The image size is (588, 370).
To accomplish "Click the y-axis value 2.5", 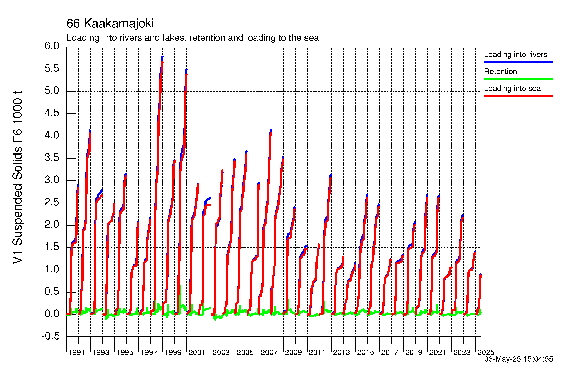I will click(x=52, y=202).
